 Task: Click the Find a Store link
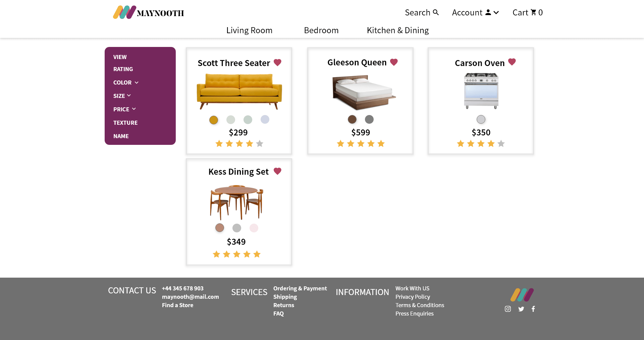pos(177,305)
